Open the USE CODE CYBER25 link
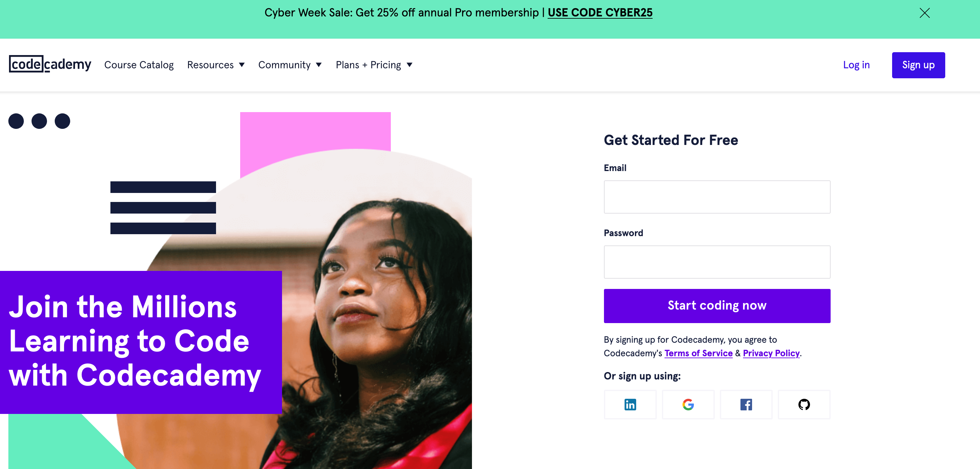This screenshot has height=469, width=980. pos(599,13)
